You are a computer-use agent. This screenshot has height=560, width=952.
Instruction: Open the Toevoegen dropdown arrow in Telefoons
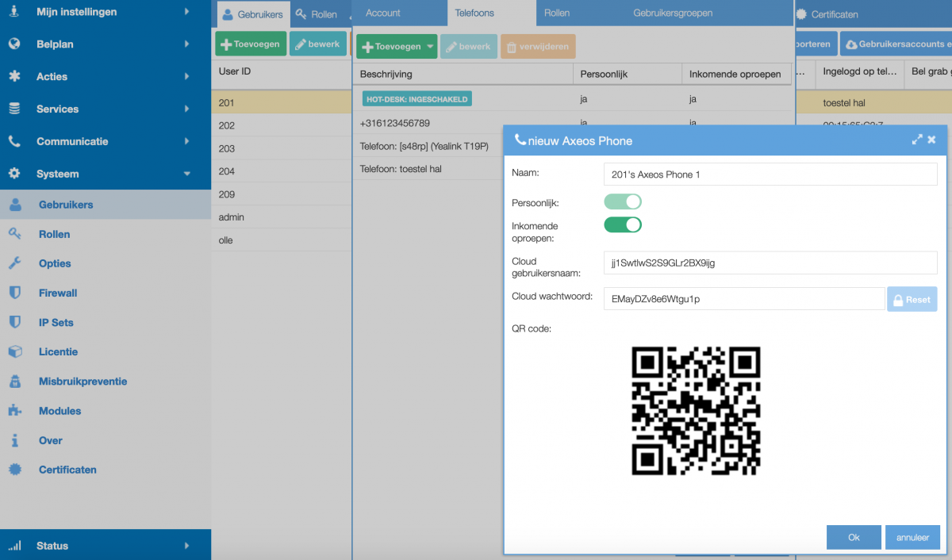430,47
